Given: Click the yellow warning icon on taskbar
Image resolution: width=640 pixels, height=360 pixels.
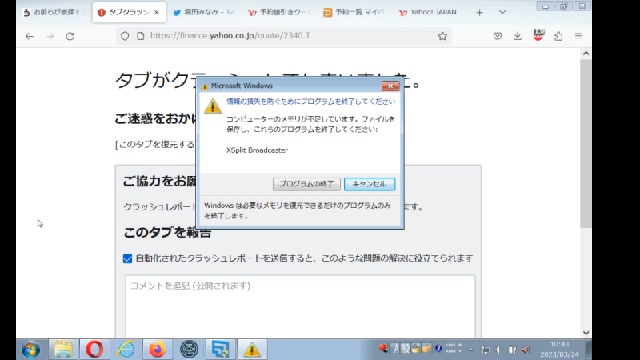Looking at the screenshot, I should tap(252, 349).
